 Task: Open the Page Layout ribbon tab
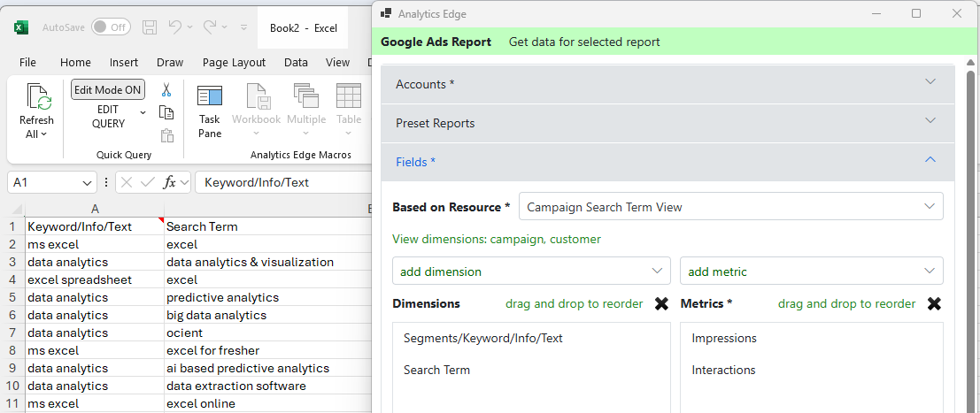pyautogui.click(x=234, y=62)
